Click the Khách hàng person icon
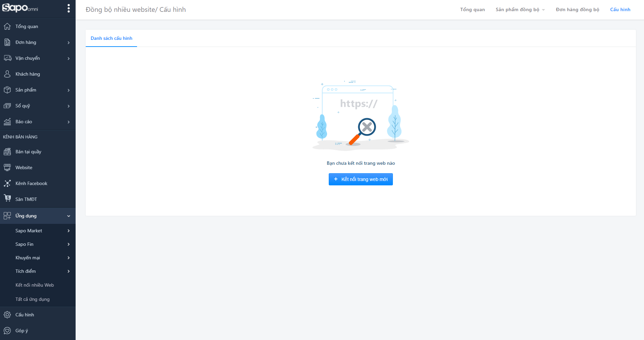 (7, 74)
